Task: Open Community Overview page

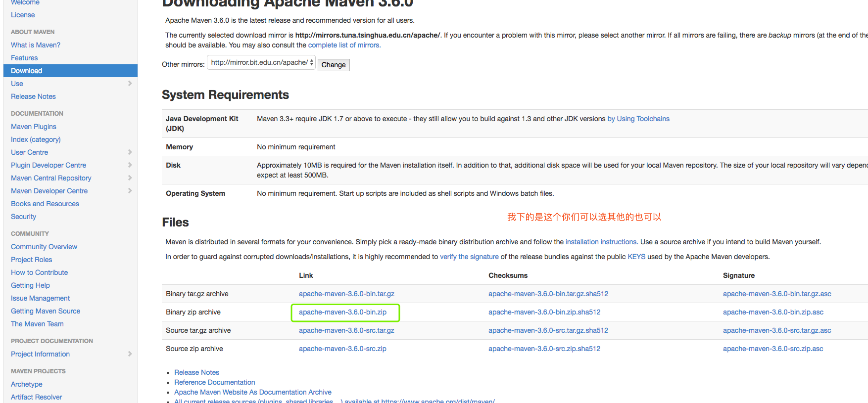Action: click(x=44, y=247)
